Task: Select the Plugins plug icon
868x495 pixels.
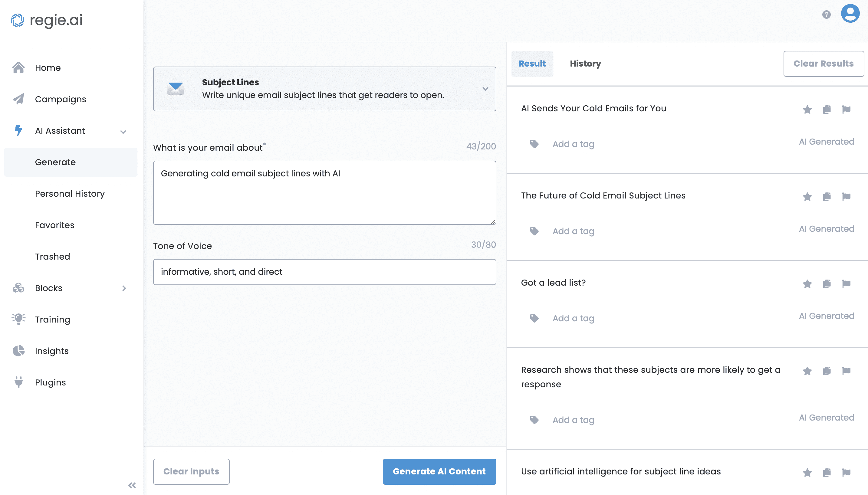Action: click(18, 382)
